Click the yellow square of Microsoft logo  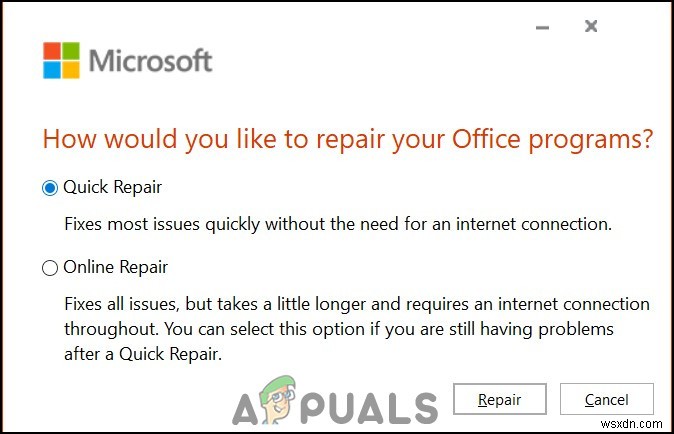[70, 69]
